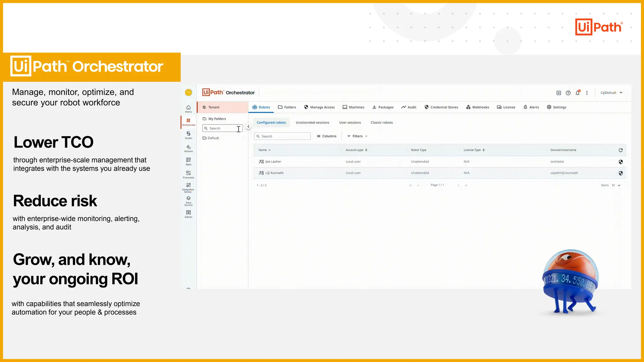Collapse the folders side panel
This screenshot has height=362, width=644.
248,127
